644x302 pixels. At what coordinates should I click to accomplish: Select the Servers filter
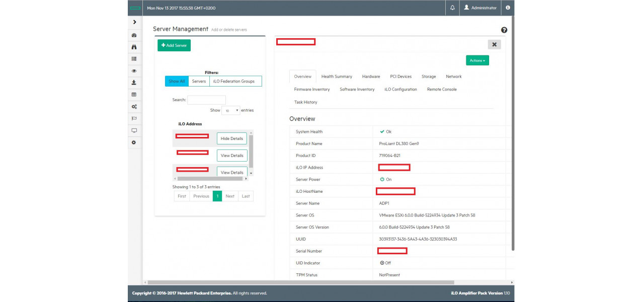(199, 81)
